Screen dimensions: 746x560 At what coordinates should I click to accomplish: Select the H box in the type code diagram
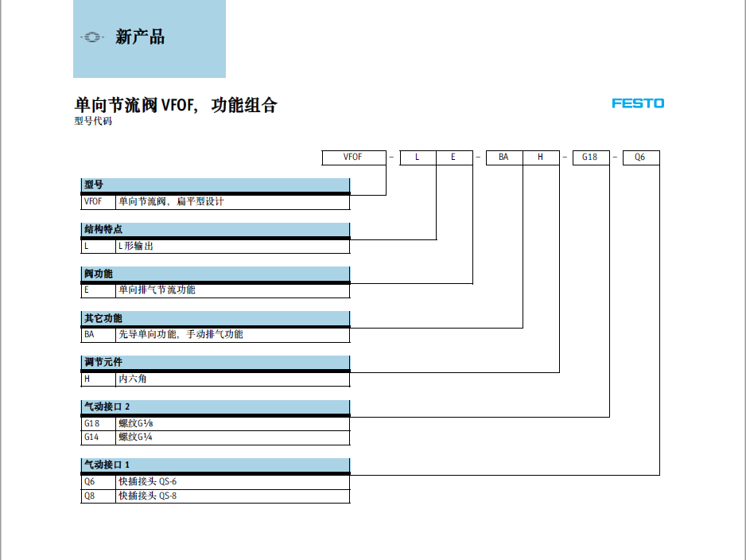(x=541, y=157)
